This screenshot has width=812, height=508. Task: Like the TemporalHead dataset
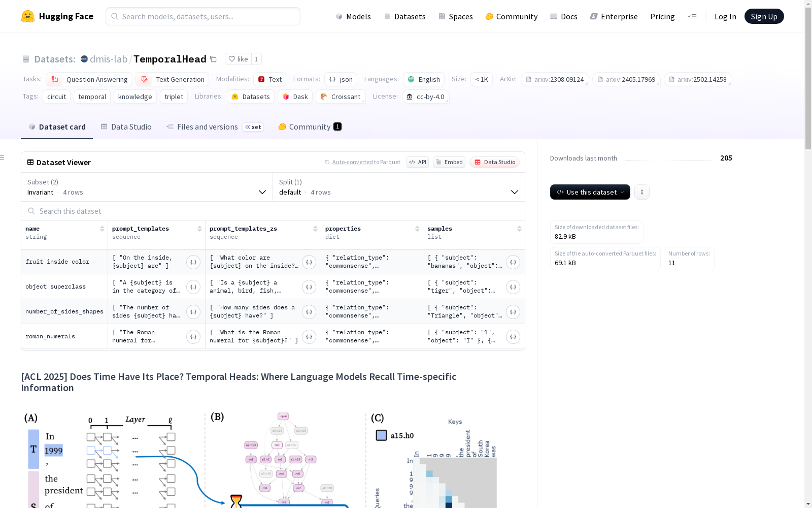tap(238, 59)
